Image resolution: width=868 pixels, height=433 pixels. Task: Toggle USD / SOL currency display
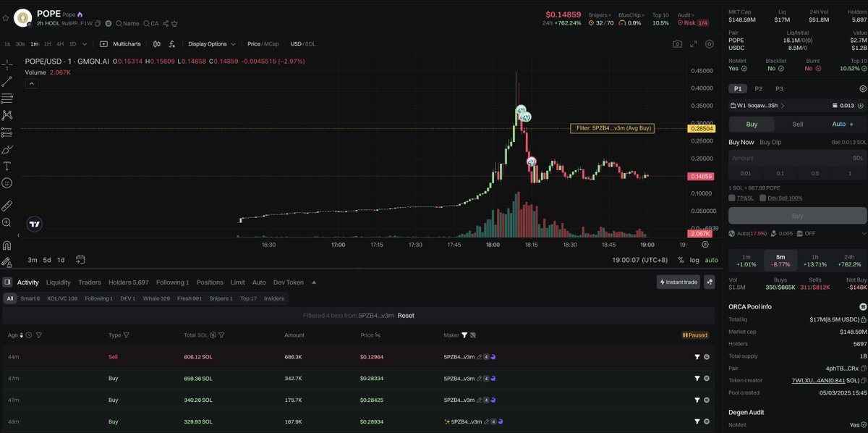[303, 44]
